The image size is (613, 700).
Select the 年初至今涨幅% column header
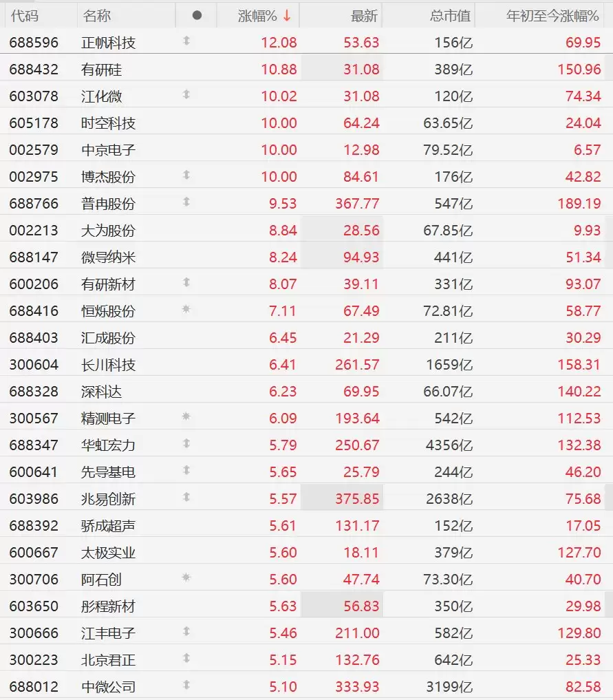click(552, 16)
